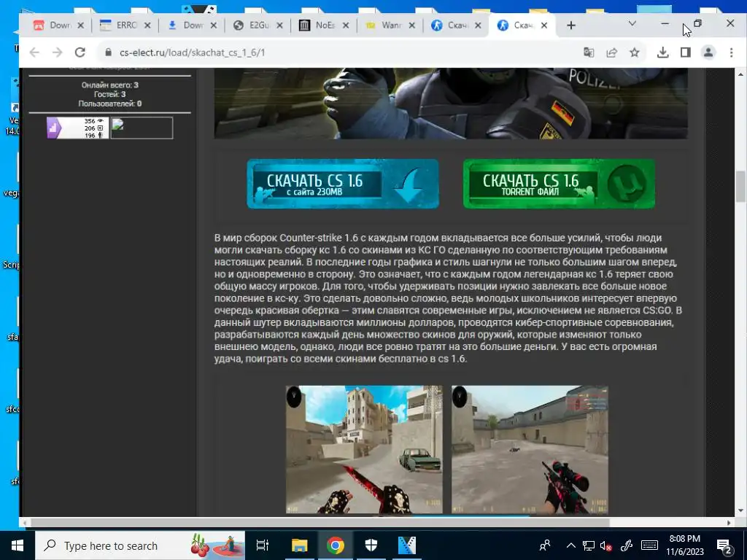
Task: Close the E2Gu tab
Action: (x=279, y=26)
